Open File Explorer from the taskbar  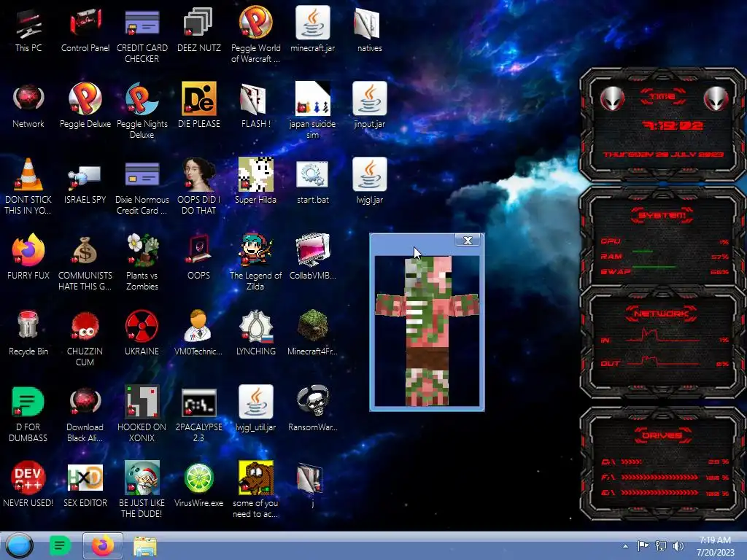[145, 546]
